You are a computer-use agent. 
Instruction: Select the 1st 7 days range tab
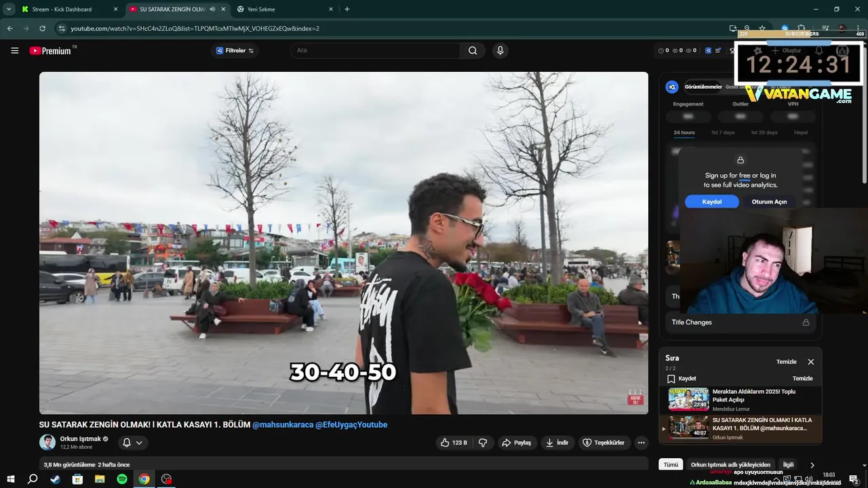pyautogui.click(x=722, y=132)
